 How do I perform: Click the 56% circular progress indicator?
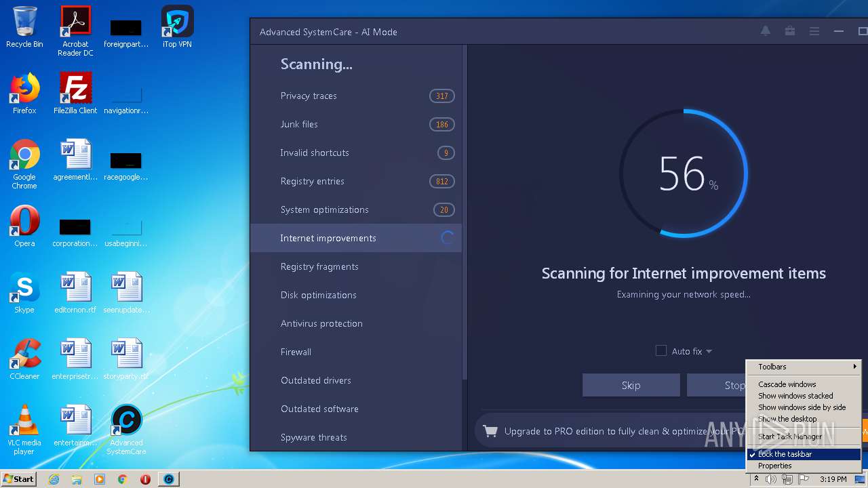(x=684, y=174)
